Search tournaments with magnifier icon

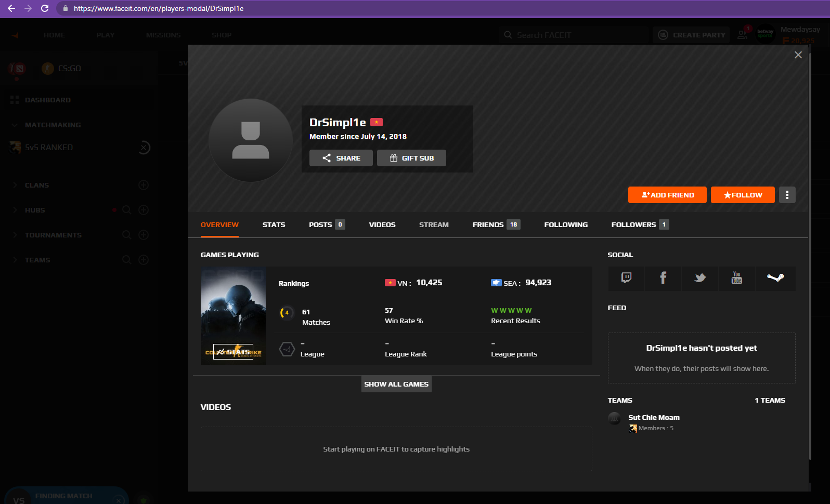126,235
